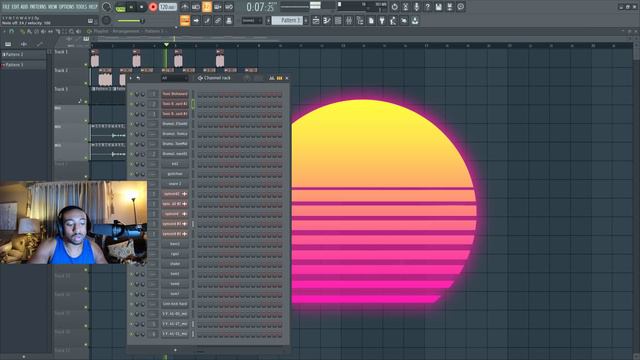The image size is (640, 360).
Task: Click the transport Pause button
Action: click(131, 7)
